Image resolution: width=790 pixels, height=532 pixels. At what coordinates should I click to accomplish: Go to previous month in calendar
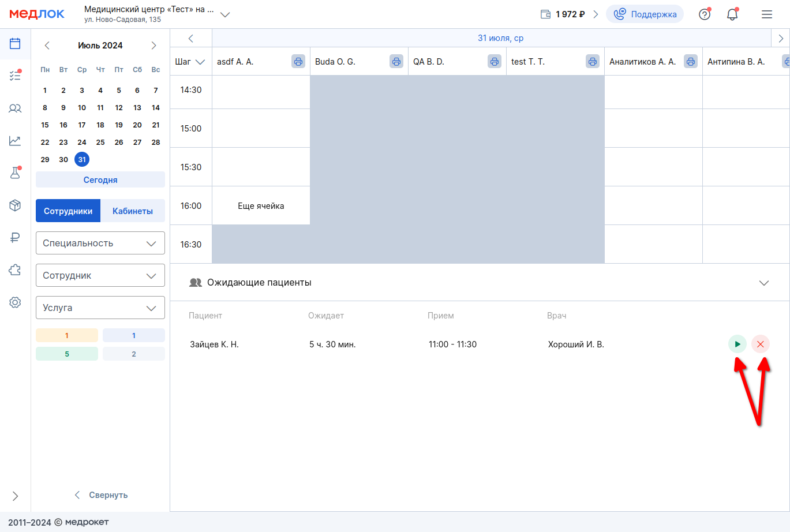(x=47, y=46)
